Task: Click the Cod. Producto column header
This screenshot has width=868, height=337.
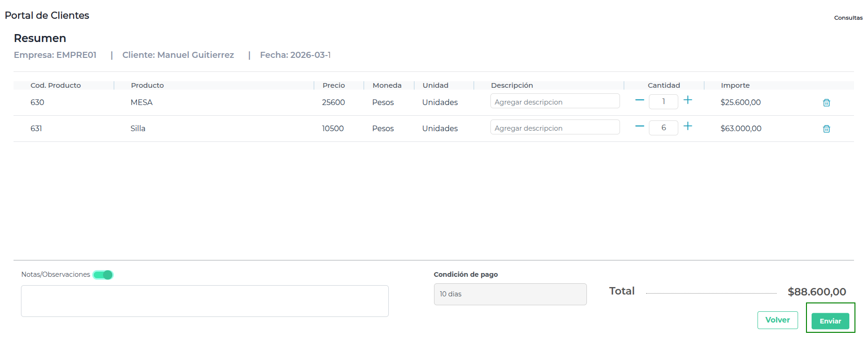Action: pos(55,85)
